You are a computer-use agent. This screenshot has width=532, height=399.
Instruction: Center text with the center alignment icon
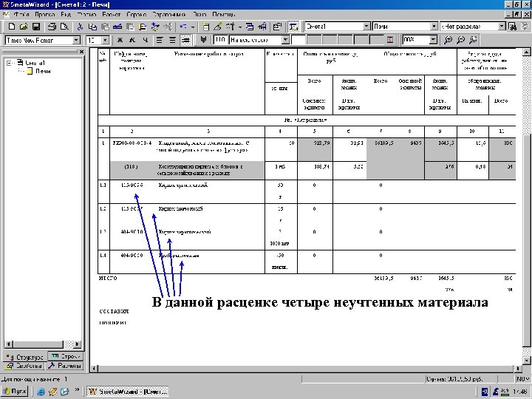click(172, 40)
